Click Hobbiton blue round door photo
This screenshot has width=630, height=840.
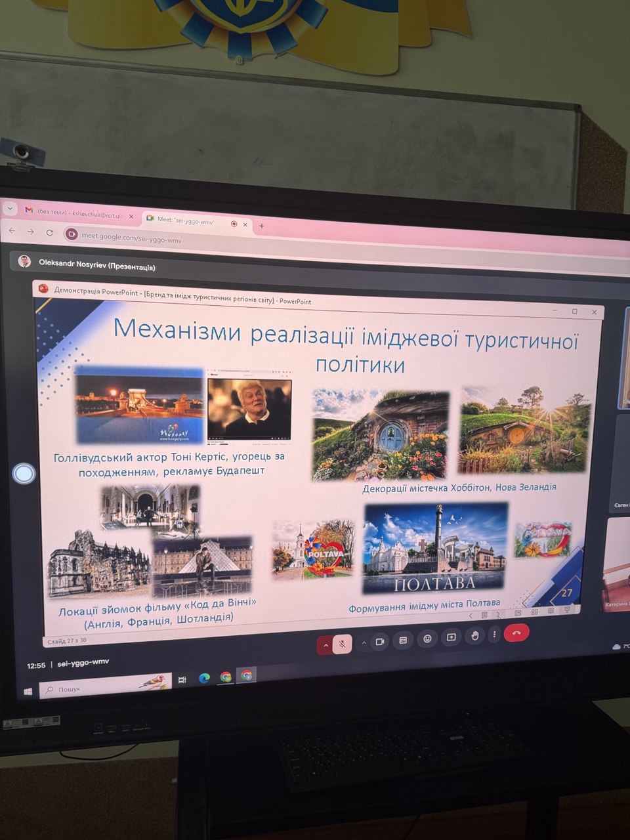(x=380, y=434)
